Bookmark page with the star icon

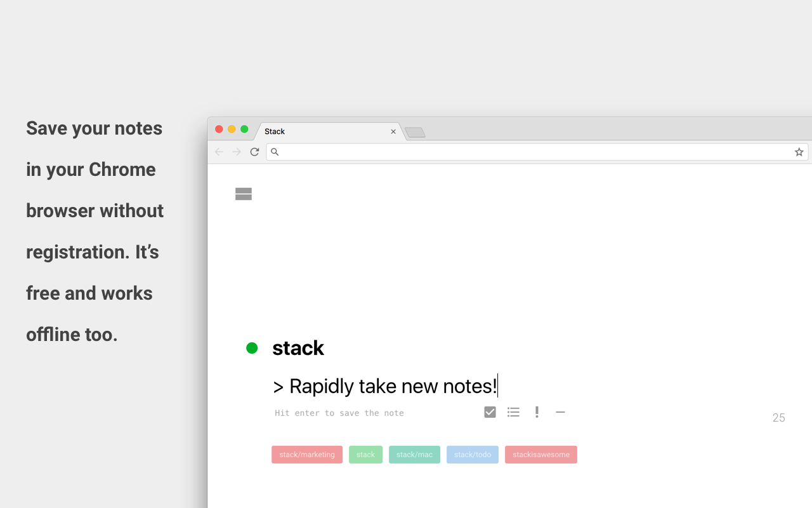tap(799, 152)
